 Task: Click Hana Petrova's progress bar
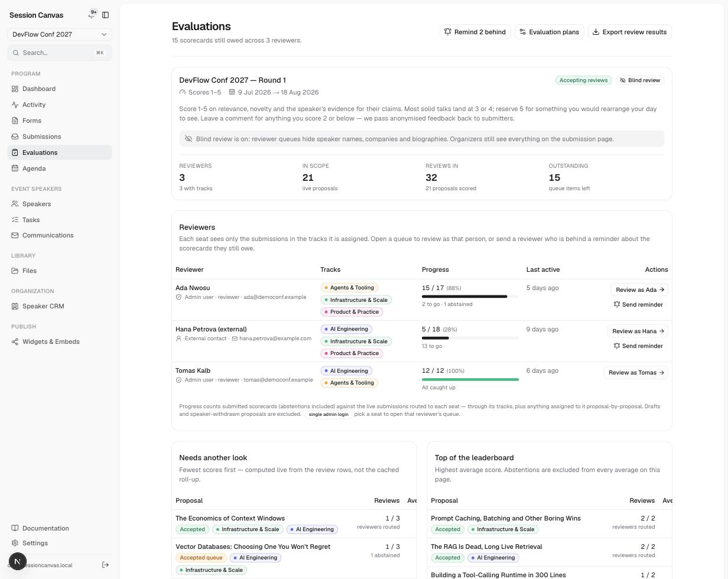point(470,338)
